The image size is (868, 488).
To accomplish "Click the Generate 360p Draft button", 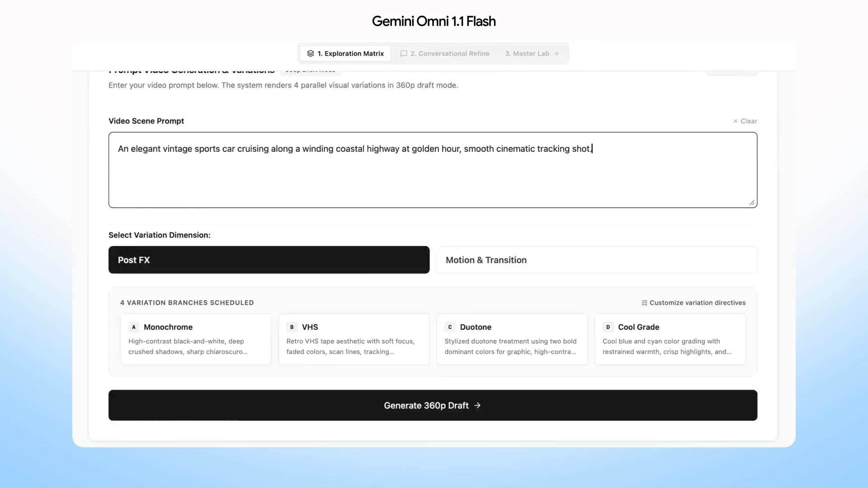I will (433, 405).
